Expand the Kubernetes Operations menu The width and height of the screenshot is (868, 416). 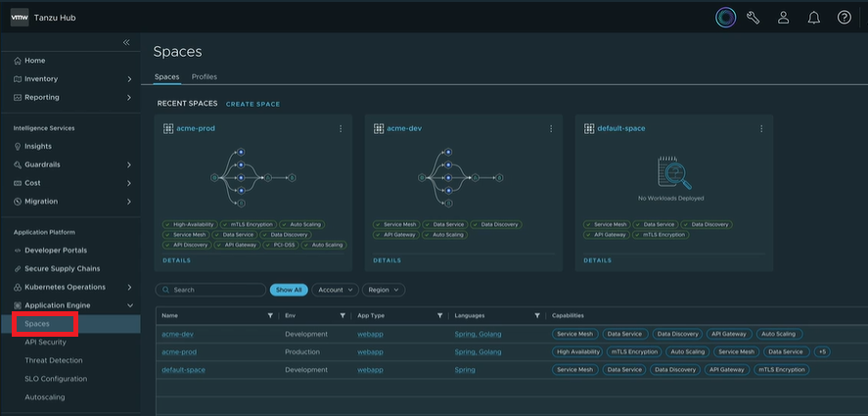click(x=129, y=287)
